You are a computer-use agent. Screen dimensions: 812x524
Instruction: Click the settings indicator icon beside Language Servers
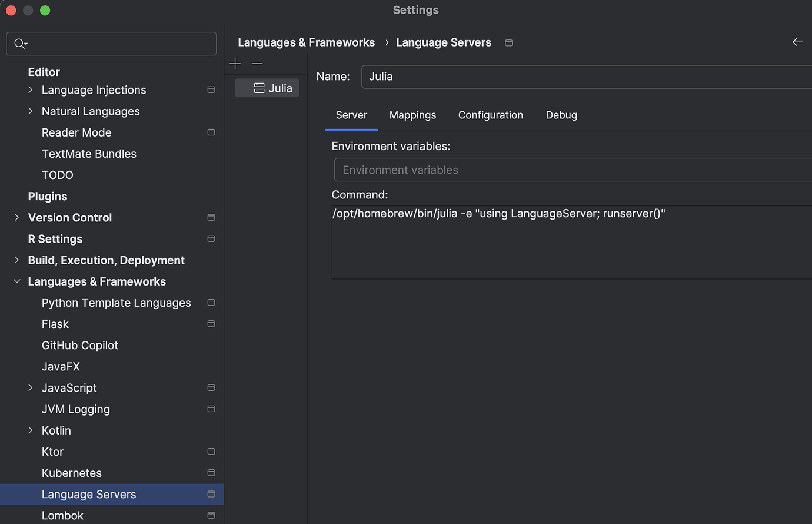[x=211, y=494]
